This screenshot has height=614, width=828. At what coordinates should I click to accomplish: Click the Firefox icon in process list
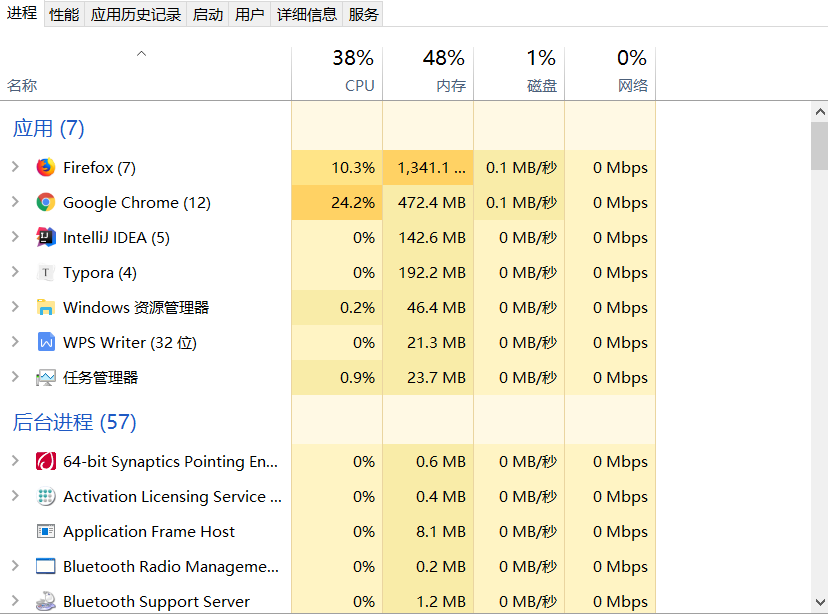click(x=45, y=168)
